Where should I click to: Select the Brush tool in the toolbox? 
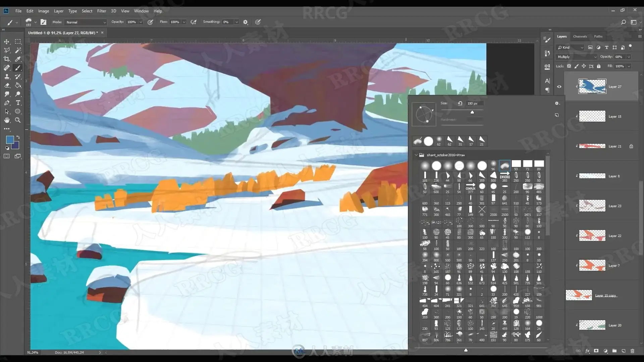18,68
